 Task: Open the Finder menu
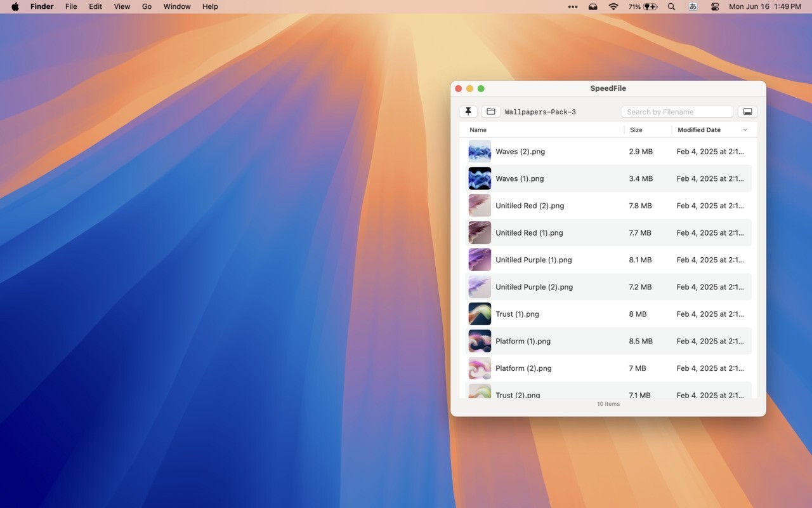42,6
